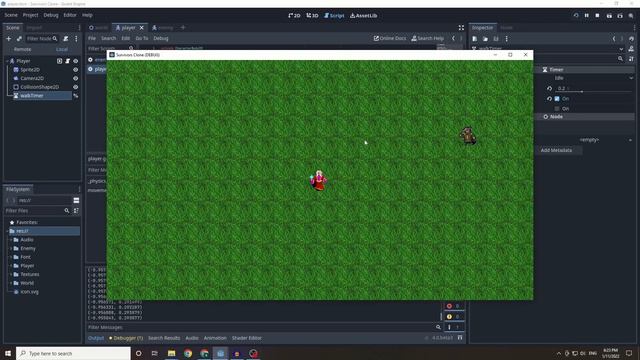This screenshot has width=640, height=360.
Task: Click the WalkTimer signal connection icon
Action: (76, 96)
